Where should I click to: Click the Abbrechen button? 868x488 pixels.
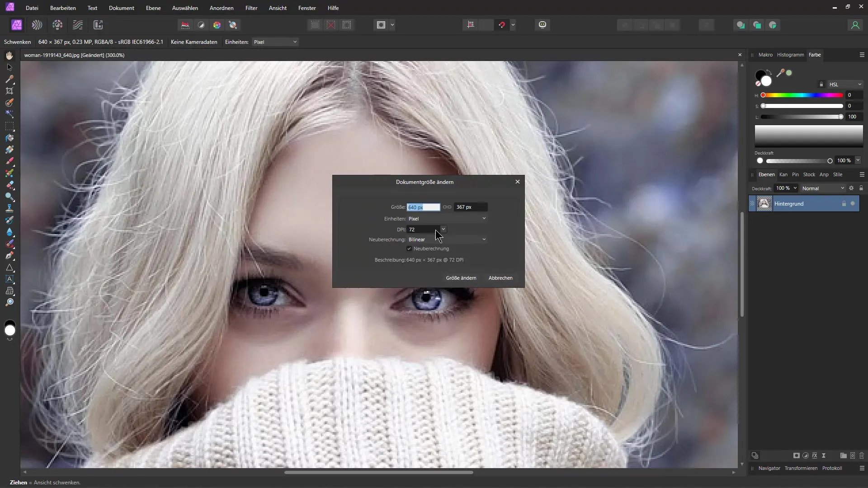(500, 278)
